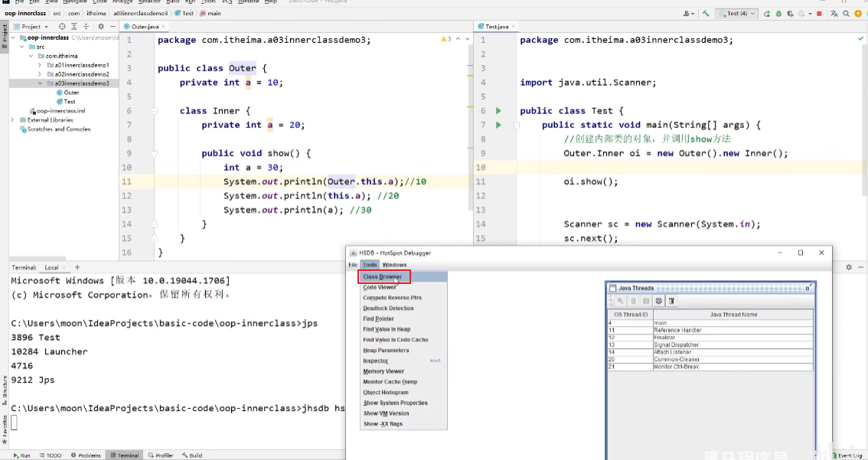This screenshot has height=460, width=868.
Task: Click Run with Coverage shield icon
Action: click(x=791, y=13)
